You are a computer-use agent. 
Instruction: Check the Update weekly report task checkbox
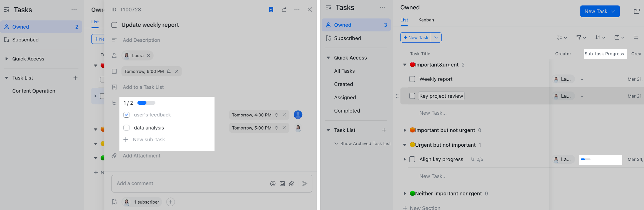[114, 25]
